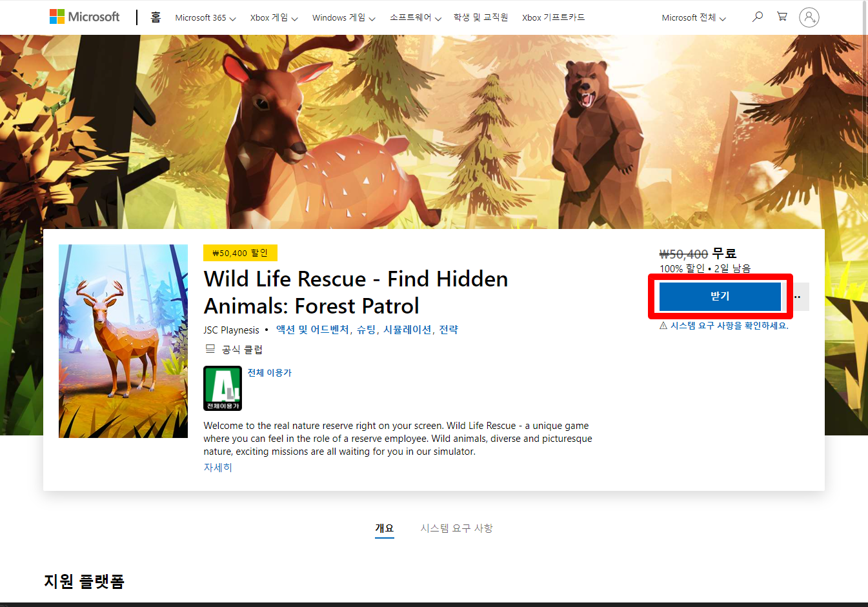Click the 무료 price text
The image size is (868, 607).
point(724,254)
